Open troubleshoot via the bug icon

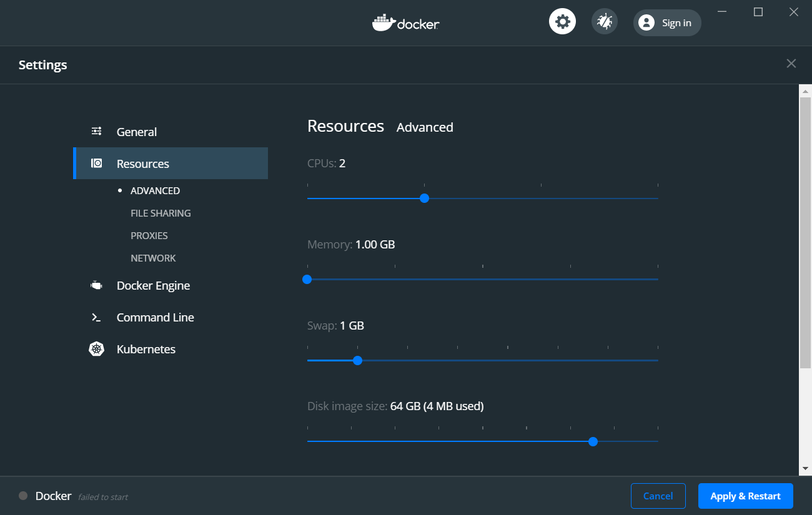[605, 22]
